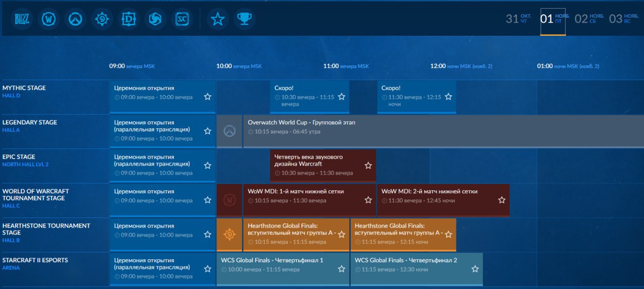Favorite WoW Tournament Stage opening ceremony star

point(207,200)
